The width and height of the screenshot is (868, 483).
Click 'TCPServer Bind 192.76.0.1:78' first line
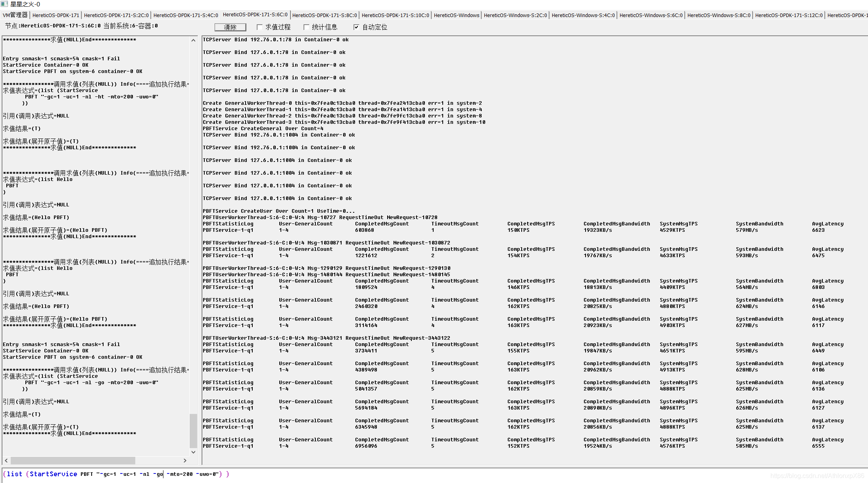click(x=276, y=39)
